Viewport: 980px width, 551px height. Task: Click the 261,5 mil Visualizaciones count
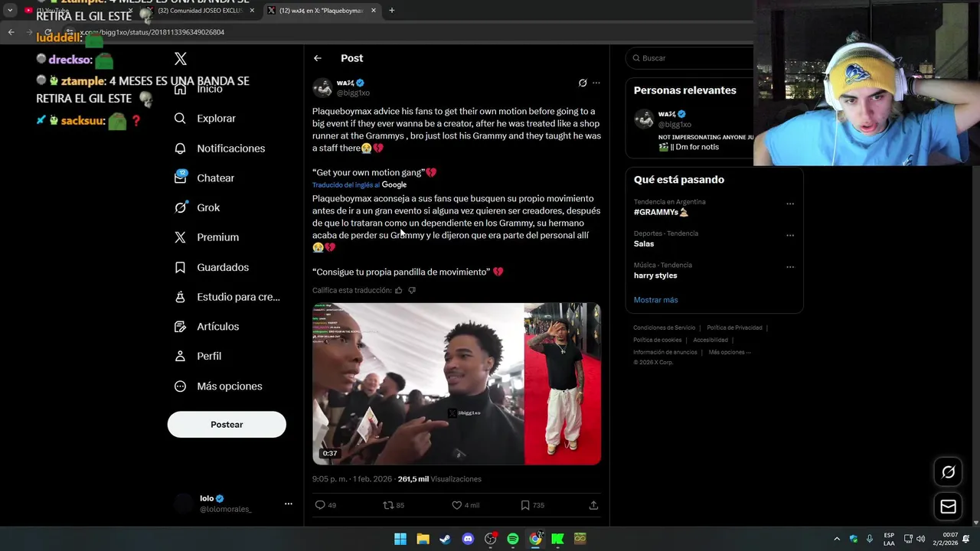coord(439,479)
